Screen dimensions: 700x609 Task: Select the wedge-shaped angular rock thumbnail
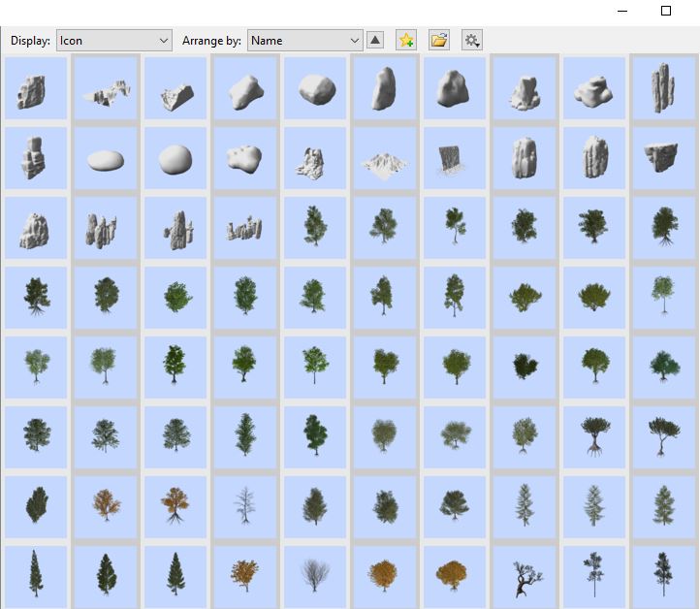pyautogui.click(x=175, y=88)
